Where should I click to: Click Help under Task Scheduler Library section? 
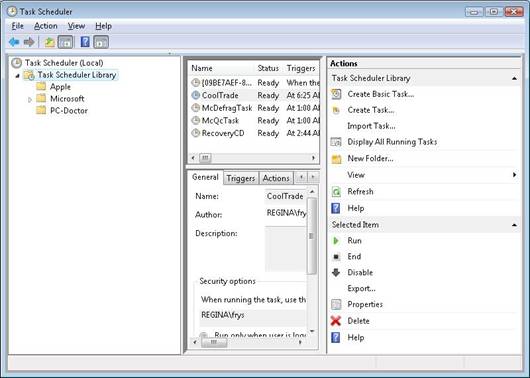point(356,208)
